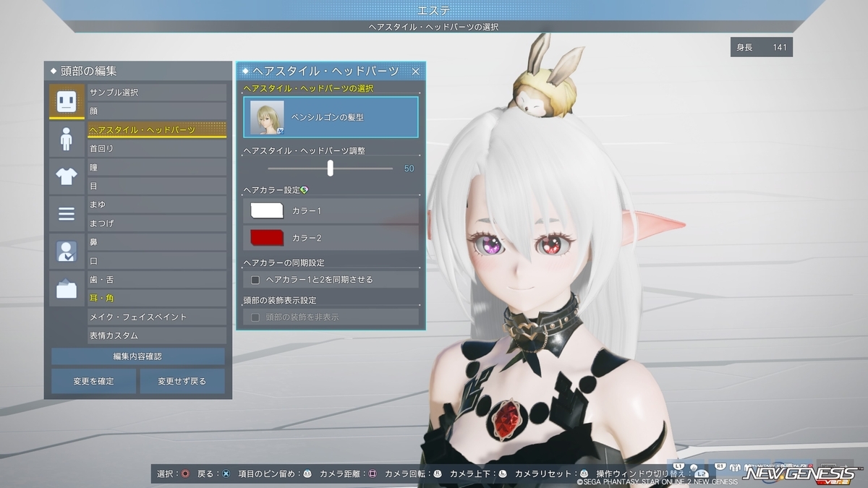Click the 編集内容確認 button
The height and width of the screenshot is (488, 868).
[137, 356]
